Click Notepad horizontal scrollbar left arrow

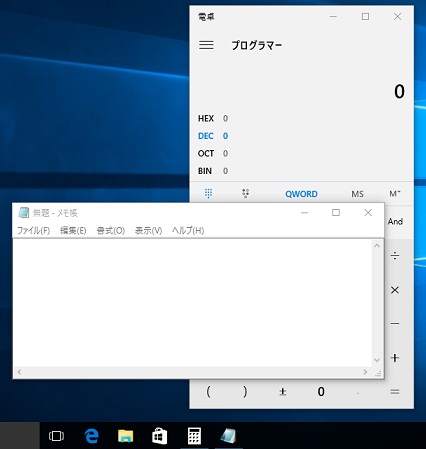pyautogui.click(x=19, y=372)
